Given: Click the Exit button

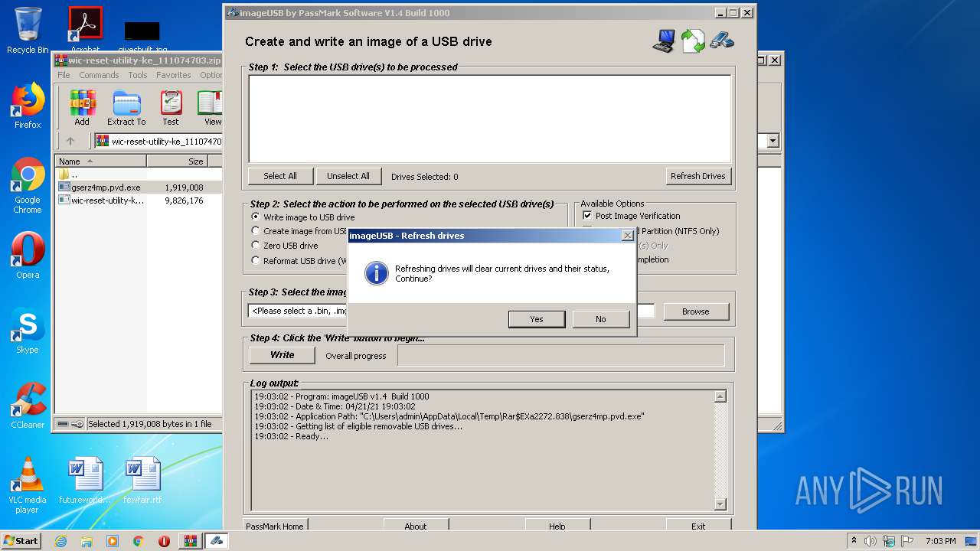Looking at the screenshot, I should click(x=698, y=526).
